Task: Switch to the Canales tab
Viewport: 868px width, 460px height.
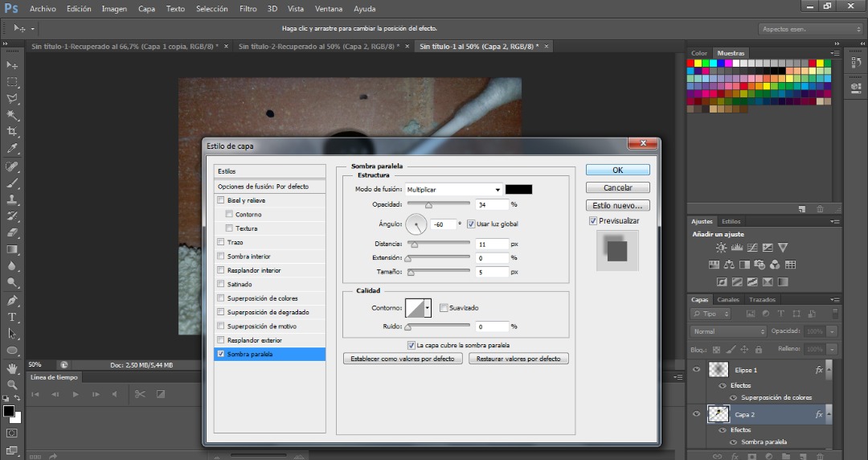Action: tap(728, 300)
